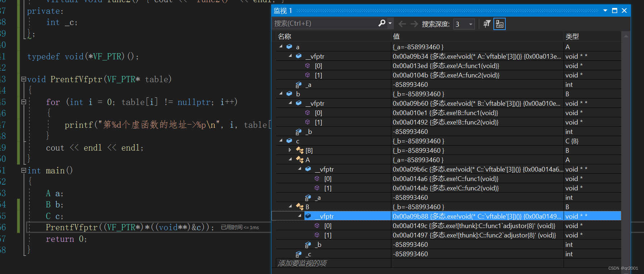This screenshot has width=644, height=274.
Task: Click the private field icon of _c
Action: click(299, 254)
